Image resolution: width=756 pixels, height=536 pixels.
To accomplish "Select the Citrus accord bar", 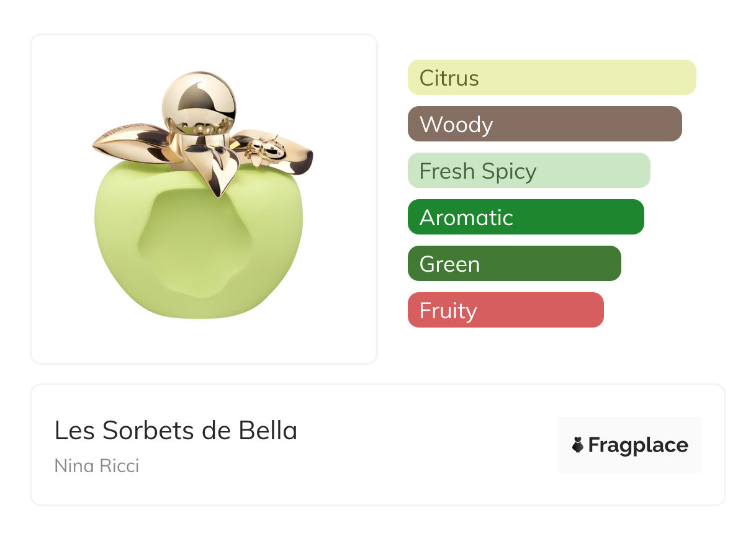I will click(551, 78).
